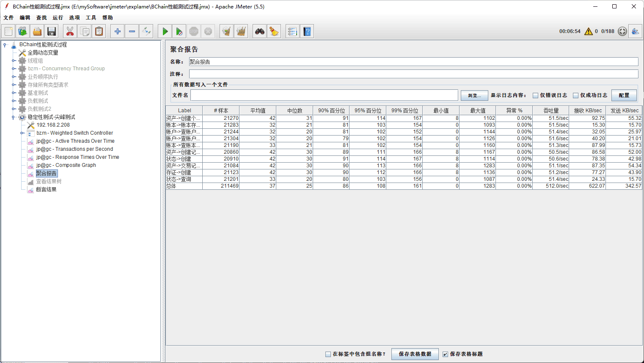Open the 运行 menu
The width and height of the screenshot is (644, 363).
click(58, 18)
